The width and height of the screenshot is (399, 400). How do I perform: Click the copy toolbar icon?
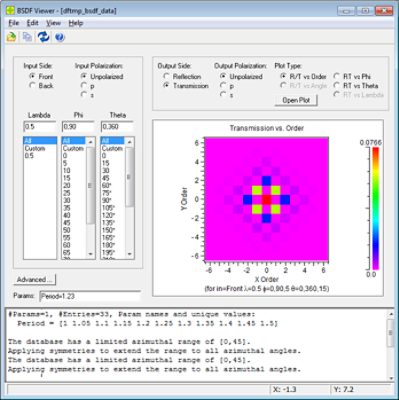(x=27, y=37)
